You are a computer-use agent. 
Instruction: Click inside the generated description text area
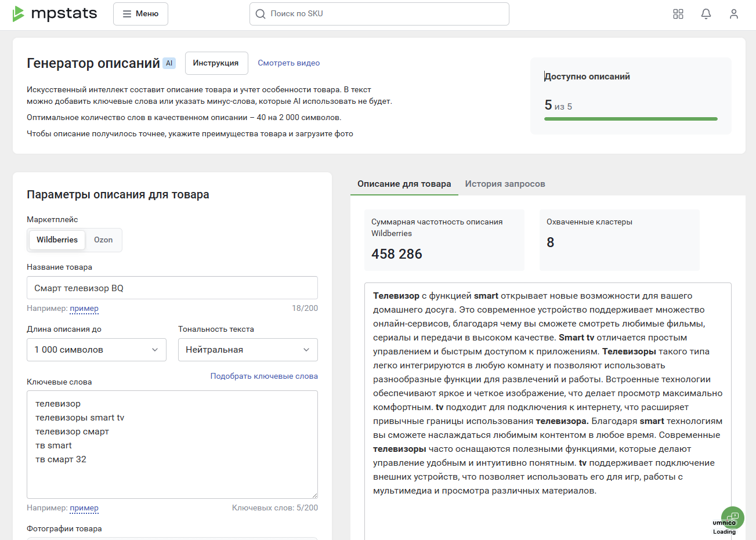coord(548,411)
